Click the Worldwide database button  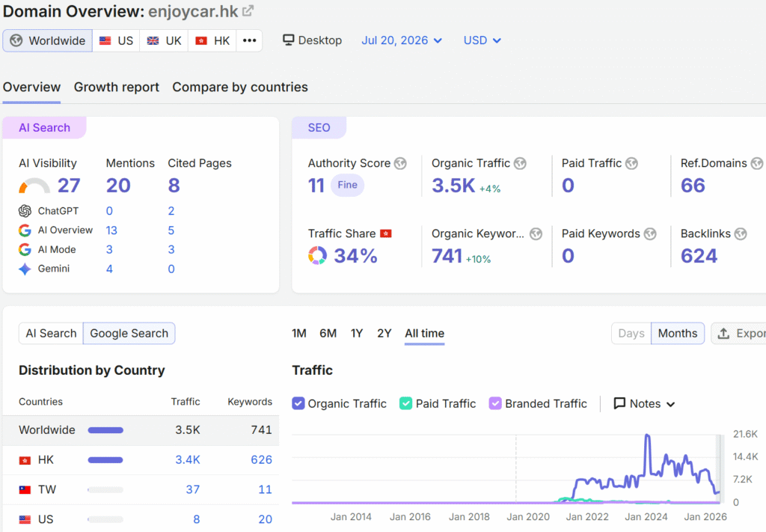(x=47, y=40)
